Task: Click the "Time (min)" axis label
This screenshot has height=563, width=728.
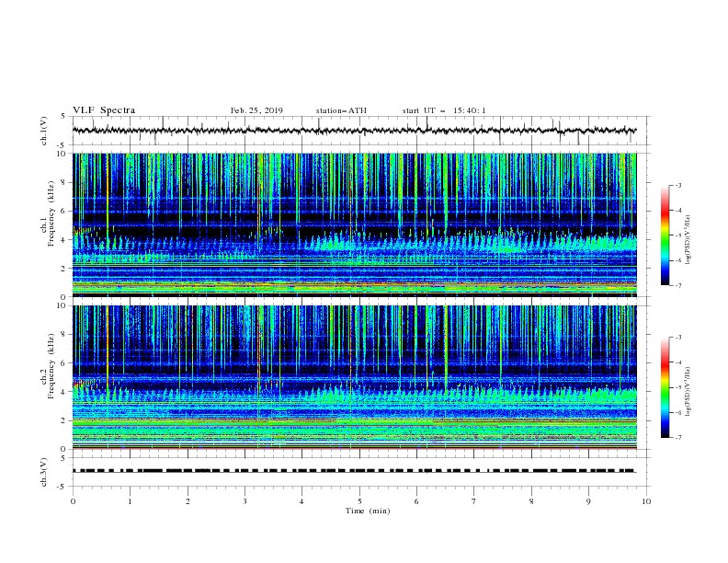Action: [368, 511]
